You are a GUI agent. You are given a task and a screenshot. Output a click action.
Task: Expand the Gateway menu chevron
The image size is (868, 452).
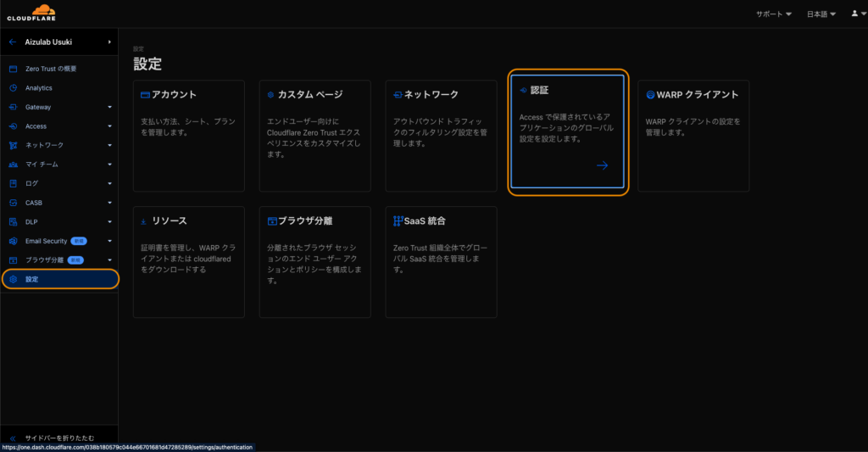(109, 108)
